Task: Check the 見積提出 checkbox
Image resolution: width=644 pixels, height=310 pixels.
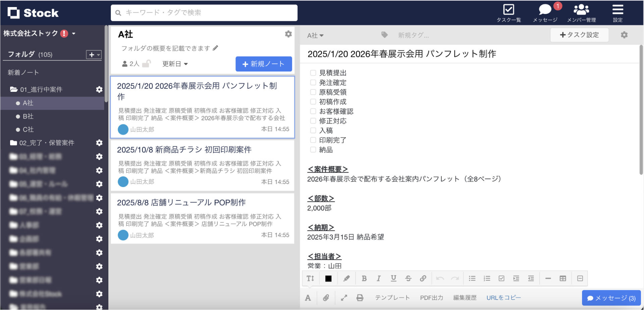Action: tap(313, 72)
